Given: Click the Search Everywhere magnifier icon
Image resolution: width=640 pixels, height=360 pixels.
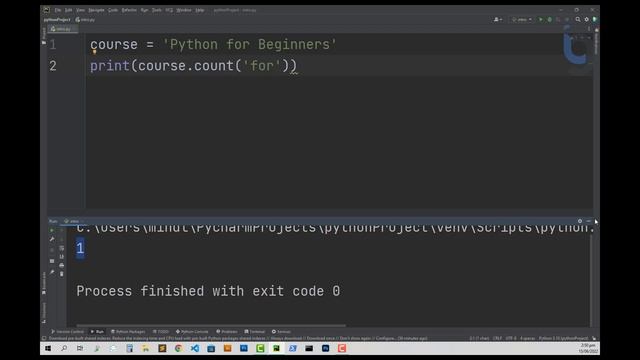Looking at the screenshot, I should (578, 20).
